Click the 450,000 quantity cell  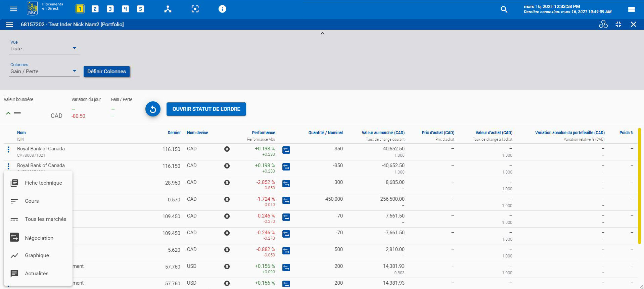(x=334, y=199)
